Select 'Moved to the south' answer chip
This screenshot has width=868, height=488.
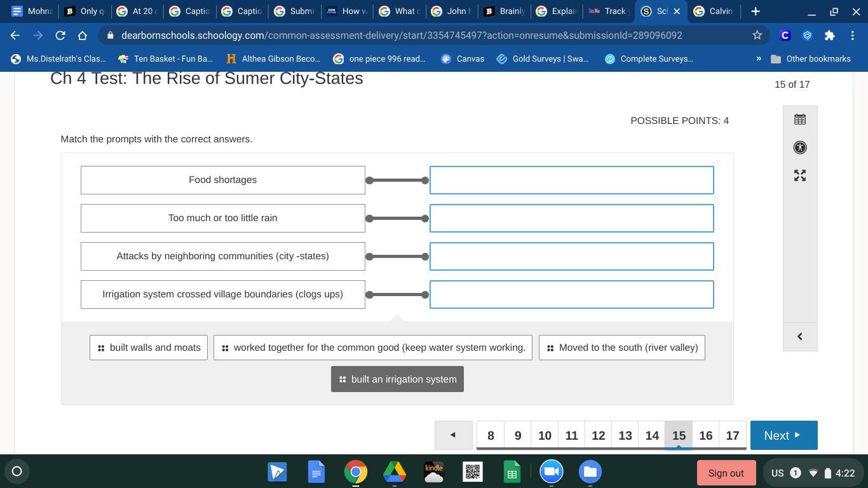622,348
